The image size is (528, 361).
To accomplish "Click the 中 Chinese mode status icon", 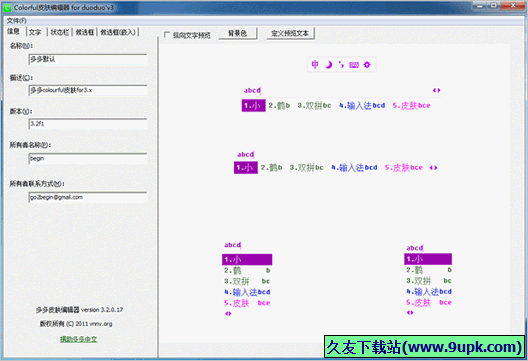I will click(315, 64).
